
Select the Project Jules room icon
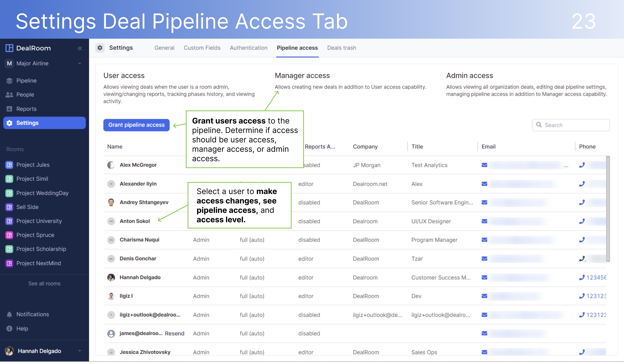(9, 165)
